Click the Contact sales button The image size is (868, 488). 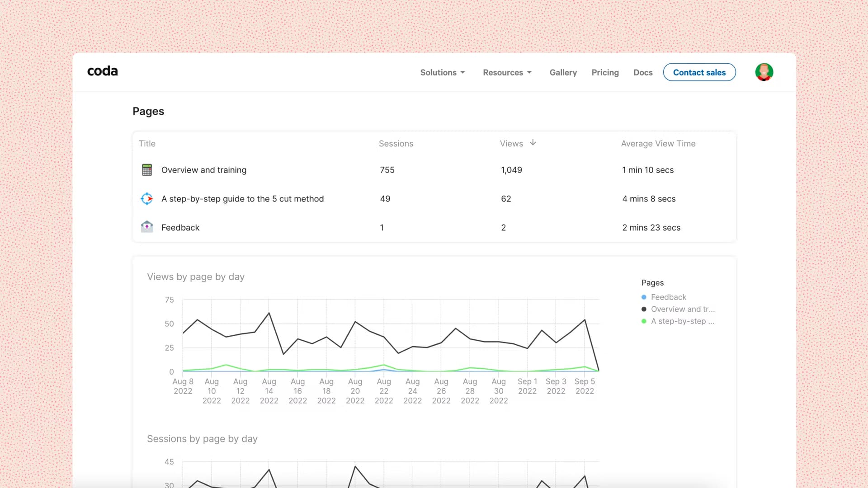tap(699, 73)
